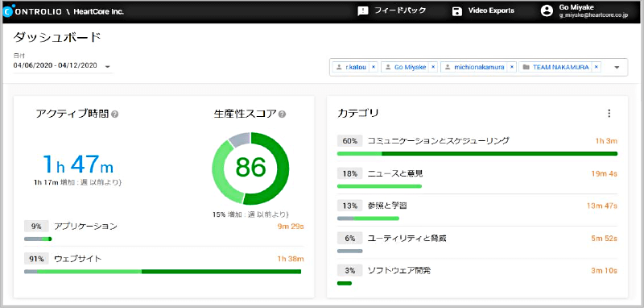
Task: Click the 18% category badge
Action: point(350,173)
